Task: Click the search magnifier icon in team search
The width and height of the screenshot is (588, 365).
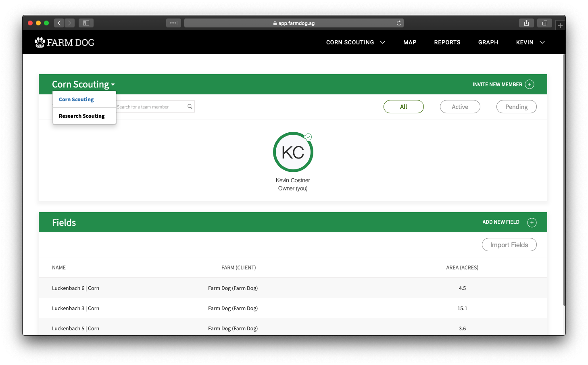Action: click(190, 106)
